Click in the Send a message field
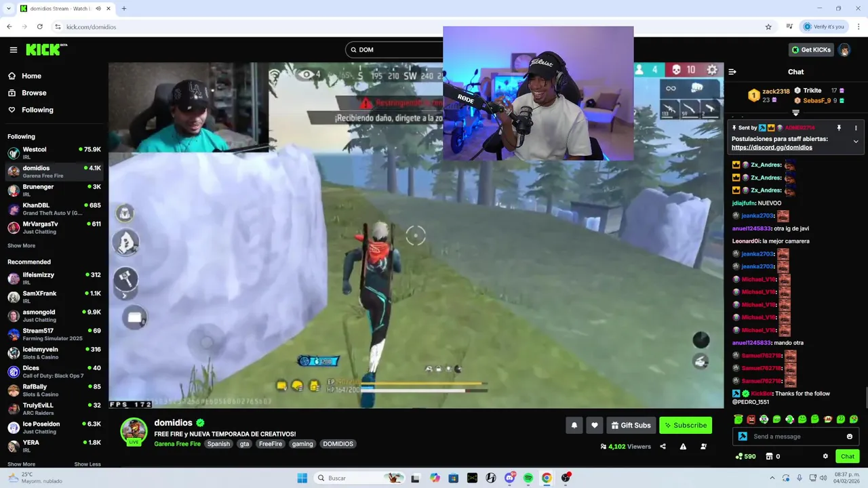Image resolution: width=868 pixels, height=488 pixels. pyautogui.click(x=795, y=436)
